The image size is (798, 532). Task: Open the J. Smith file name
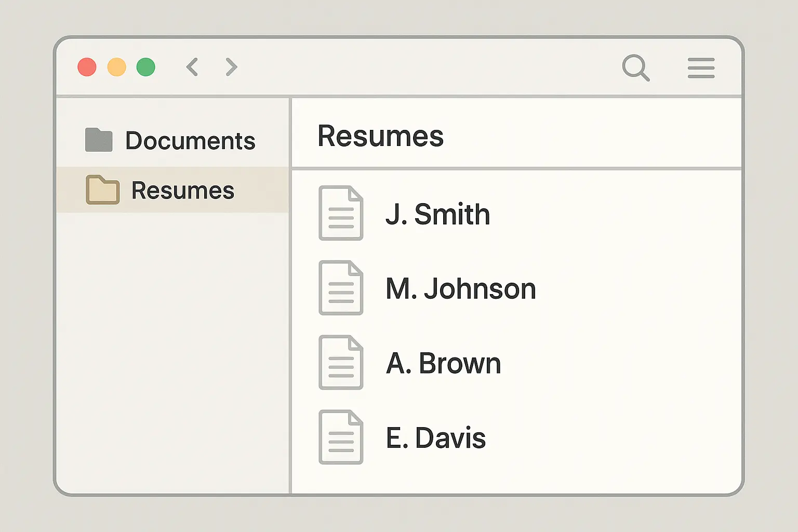(x=437, y=214)
